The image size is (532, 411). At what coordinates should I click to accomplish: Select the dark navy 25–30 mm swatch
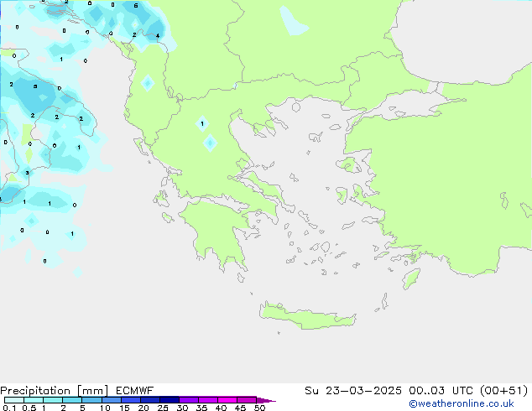click(170, 400)
